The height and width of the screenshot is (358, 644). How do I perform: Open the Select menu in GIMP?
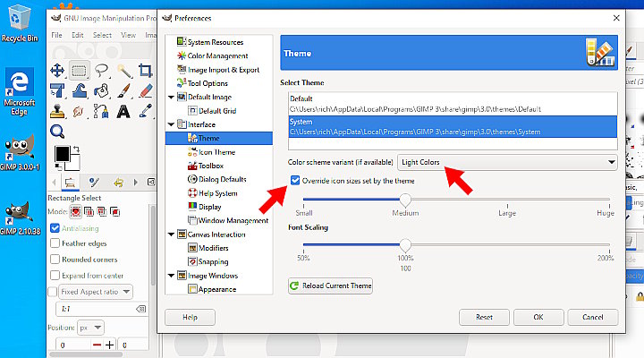102,35
